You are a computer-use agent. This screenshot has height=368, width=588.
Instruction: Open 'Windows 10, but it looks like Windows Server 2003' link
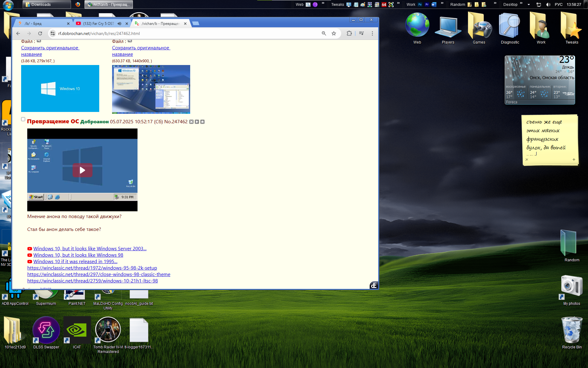[90, 249]
